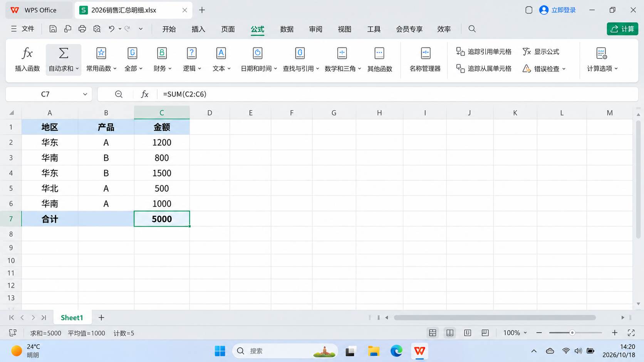Apply AutoSum (自动求和) from the ribbon

tap(64, 59)
